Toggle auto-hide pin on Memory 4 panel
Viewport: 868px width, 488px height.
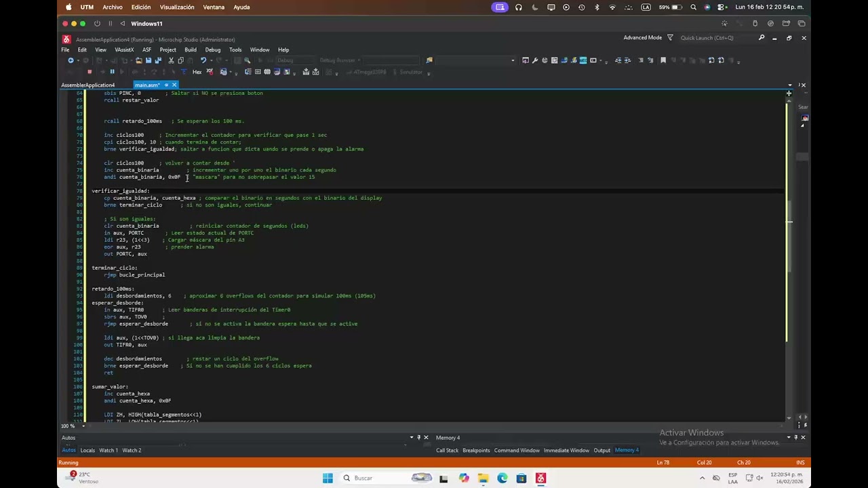[796, 437]
